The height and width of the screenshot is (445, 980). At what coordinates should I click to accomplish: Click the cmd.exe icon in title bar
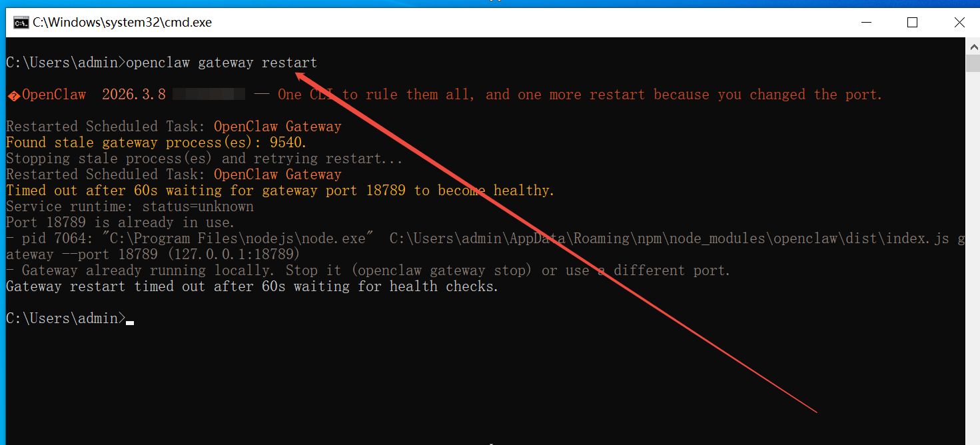click(21, 23)
